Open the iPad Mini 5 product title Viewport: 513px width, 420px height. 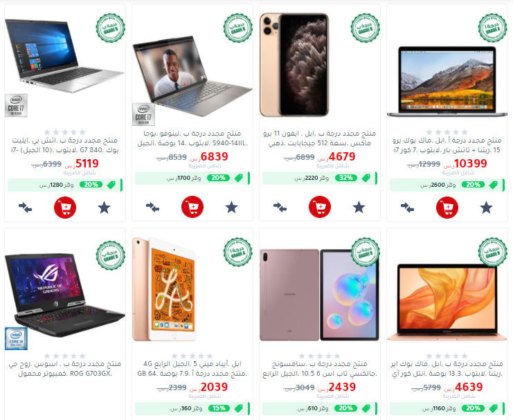(192, 369)
